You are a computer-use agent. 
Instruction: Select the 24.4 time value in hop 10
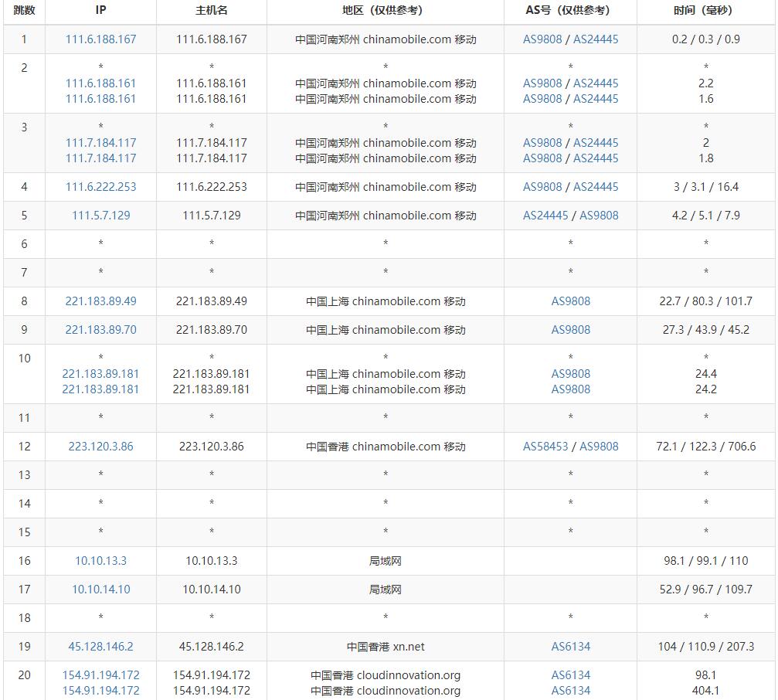point(706,373)
